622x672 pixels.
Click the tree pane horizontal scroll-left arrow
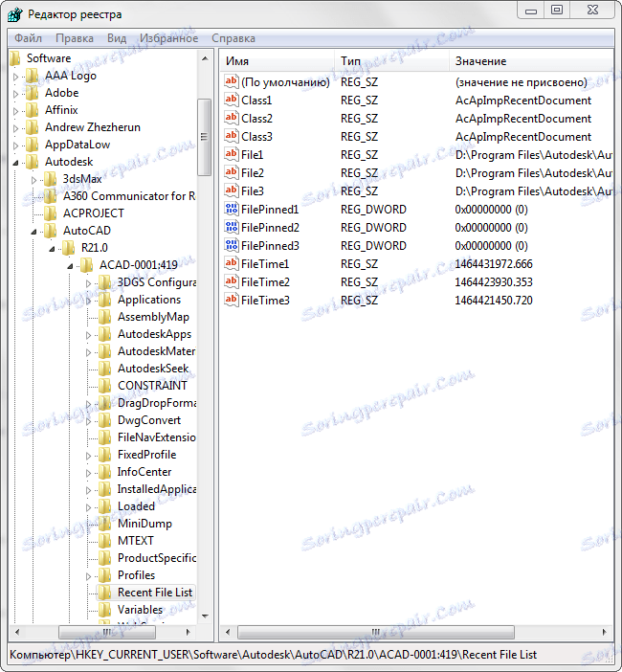tap(17, 632)
